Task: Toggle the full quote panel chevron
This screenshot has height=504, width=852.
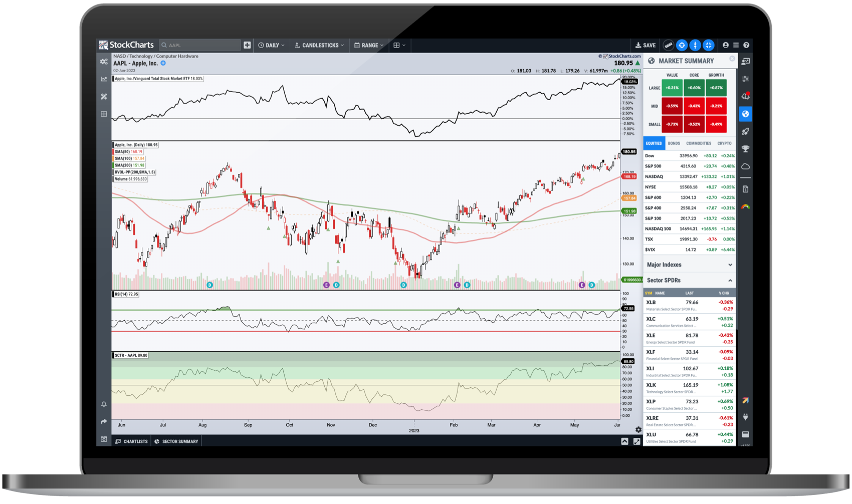Action: point(624,441)
